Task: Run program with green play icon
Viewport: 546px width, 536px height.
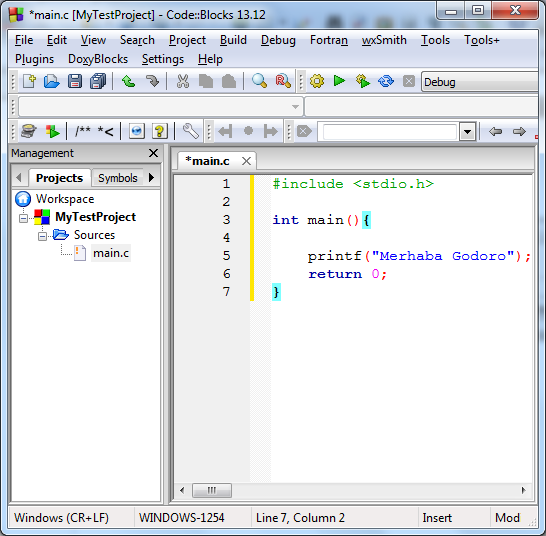Action: [339, 81]
